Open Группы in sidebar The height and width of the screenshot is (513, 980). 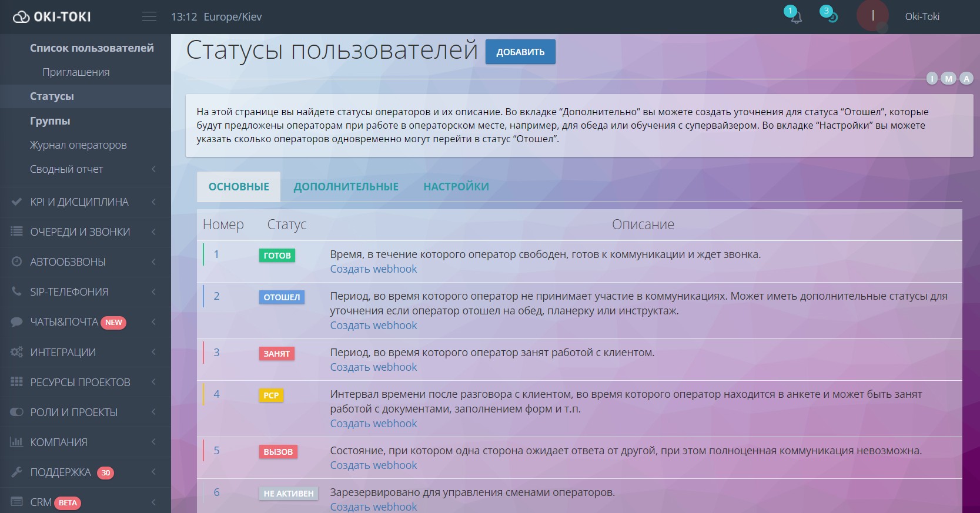coord(50,120)
